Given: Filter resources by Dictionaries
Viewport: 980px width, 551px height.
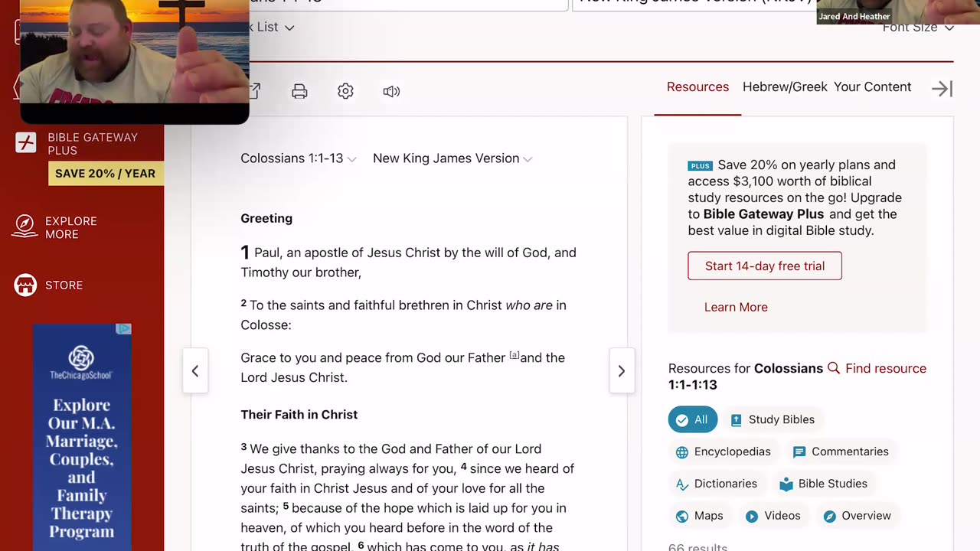Looking at the screenshot, I should click(717, 484).
